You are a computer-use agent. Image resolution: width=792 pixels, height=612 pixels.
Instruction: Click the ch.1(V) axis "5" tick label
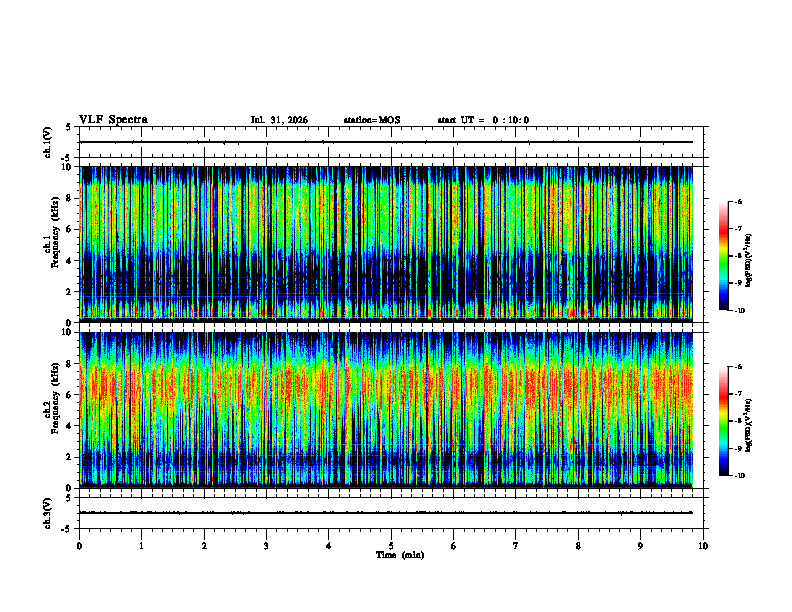click(68, 128)
